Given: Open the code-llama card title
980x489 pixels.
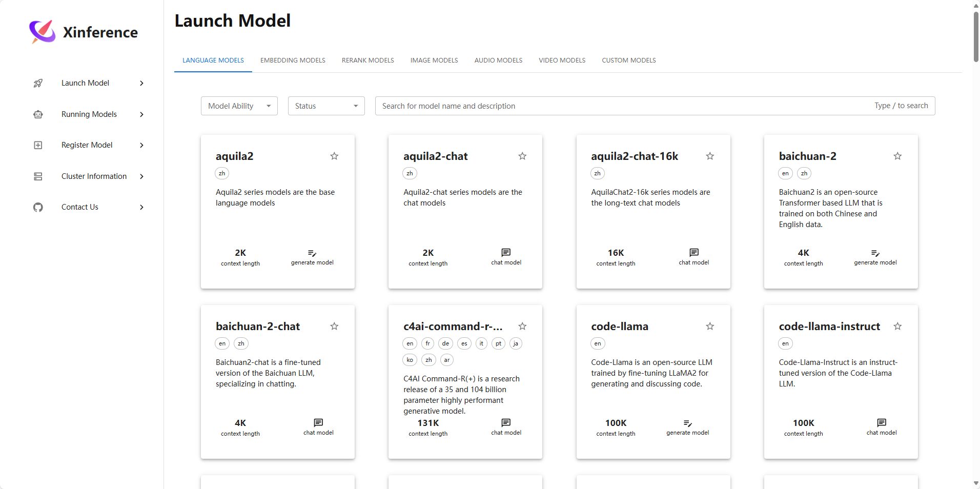Looking at the screenshot, I should 620,327.
